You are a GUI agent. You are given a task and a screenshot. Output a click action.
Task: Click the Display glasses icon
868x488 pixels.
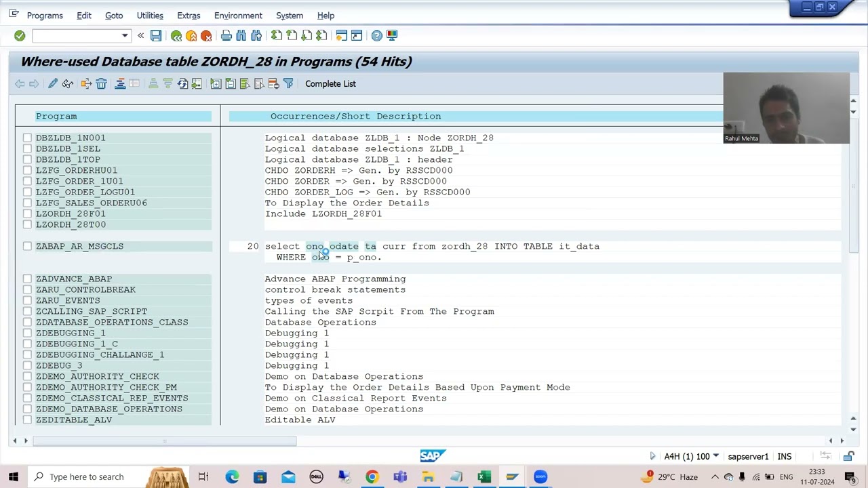[x=68, y=83]
